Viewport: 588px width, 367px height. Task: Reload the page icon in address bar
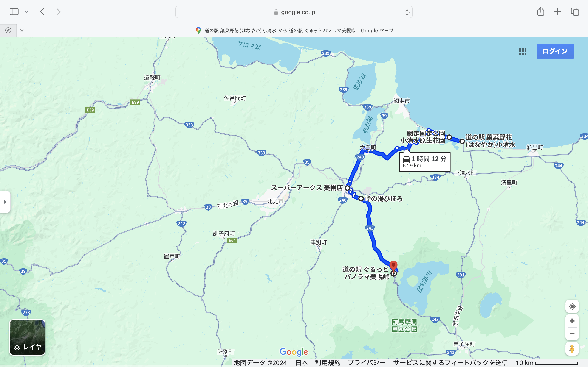407,12
